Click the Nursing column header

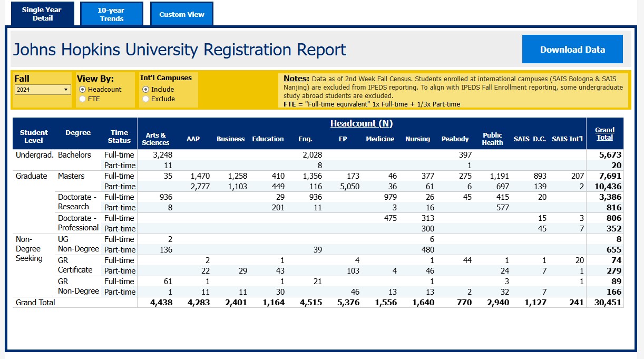(x=417, y=139)
